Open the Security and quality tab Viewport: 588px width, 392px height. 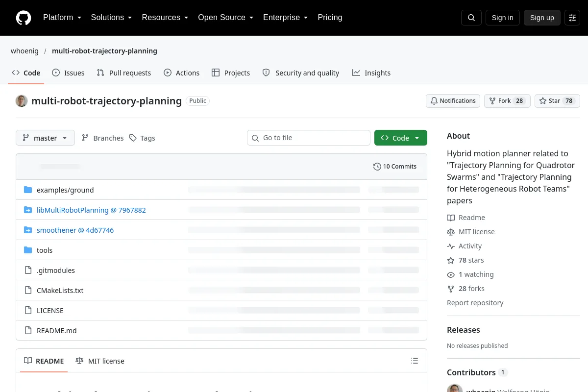(x=301, y=73)
